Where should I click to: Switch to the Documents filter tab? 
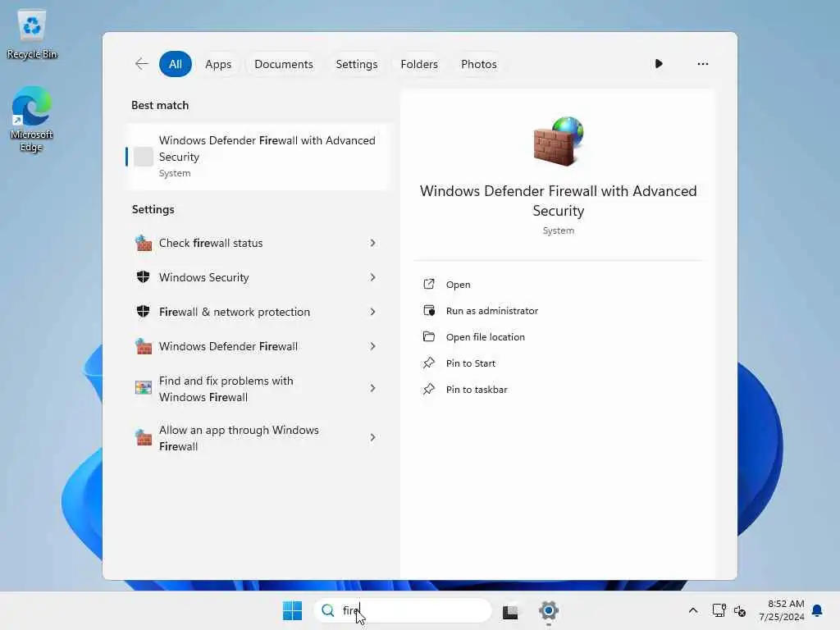[283, 64]
